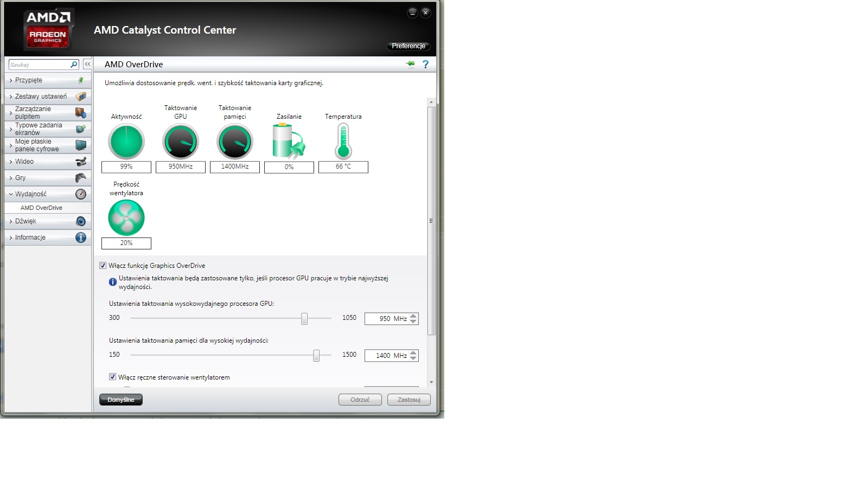Click the Wideo camera icon
This screenshot has width=868, height=488.
point(81,162)
